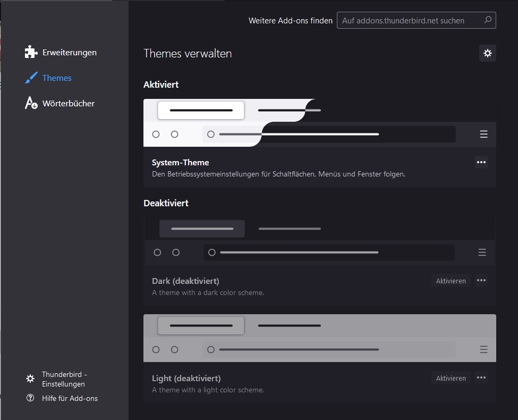
Task: Click the gear icon beside Thunderbird-Einstellungen
Action: [30, 379]
